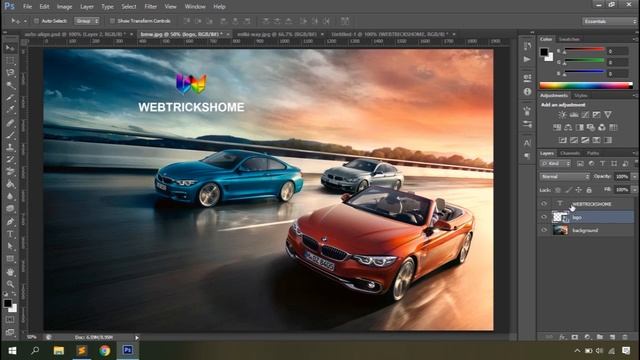
Task: Select the Eyedropper tool
Action: click(10, 110)
